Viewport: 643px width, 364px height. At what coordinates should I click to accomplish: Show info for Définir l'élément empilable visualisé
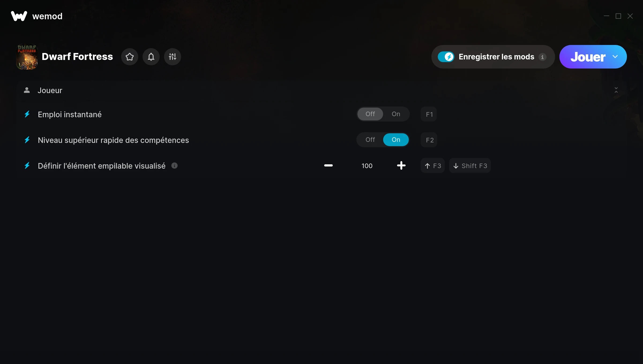pyautogui.click(x=174, y=166)
